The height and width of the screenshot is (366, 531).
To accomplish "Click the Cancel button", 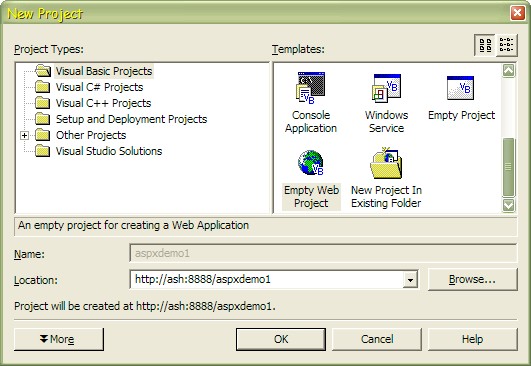I will [377, 339].
